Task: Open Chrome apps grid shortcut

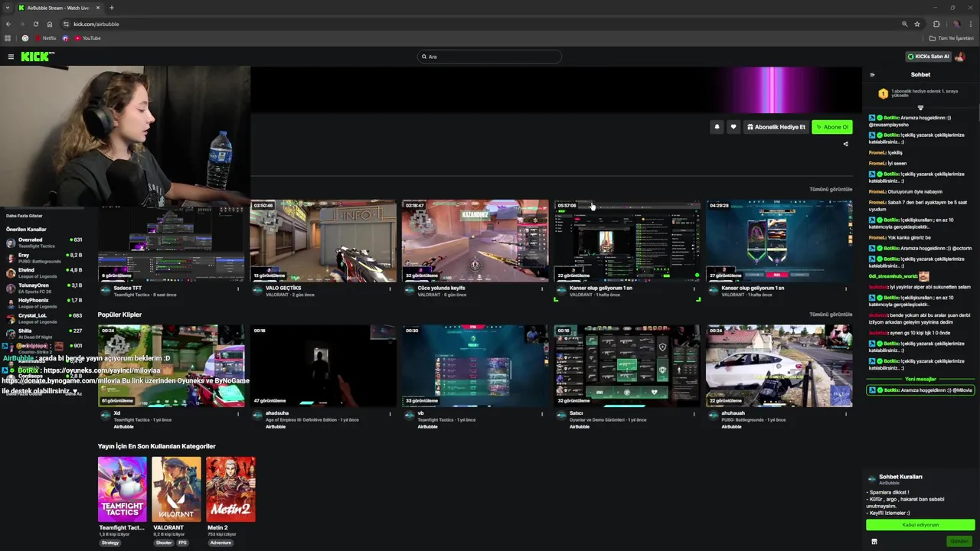Action: [8, 38]
